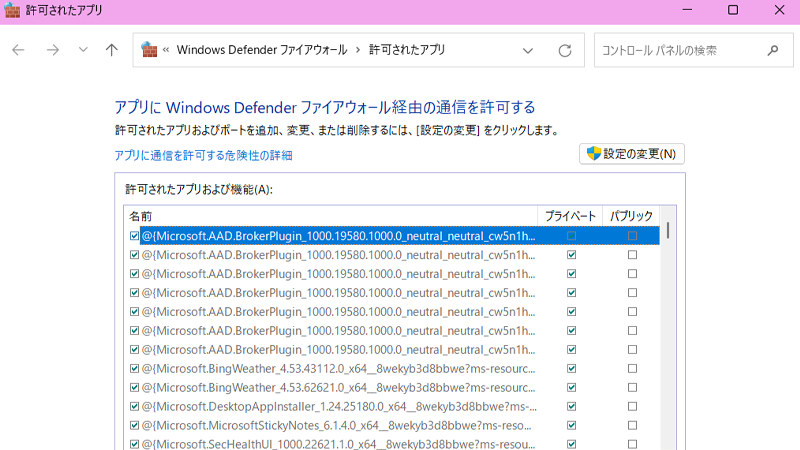Go up one level with up arrow
The width and height of the screenshot is (800, 450).
pos(112,50)
